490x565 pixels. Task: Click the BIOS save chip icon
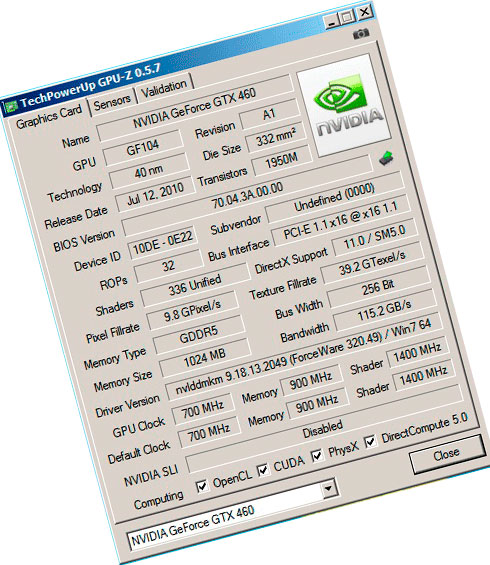[386, 157]
